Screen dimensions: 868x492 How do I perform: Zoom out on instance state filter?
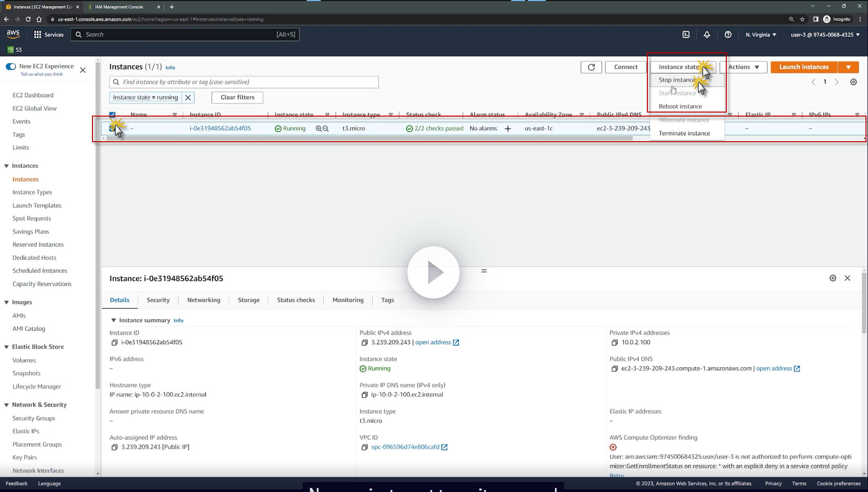tap(326, 129)
